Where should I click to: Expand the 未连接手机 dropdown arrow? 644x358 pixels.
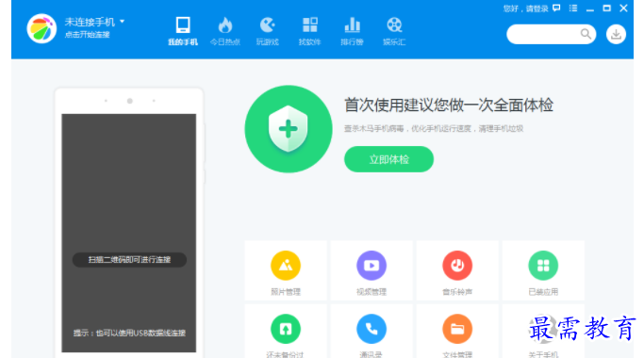(x=122, y=21)
